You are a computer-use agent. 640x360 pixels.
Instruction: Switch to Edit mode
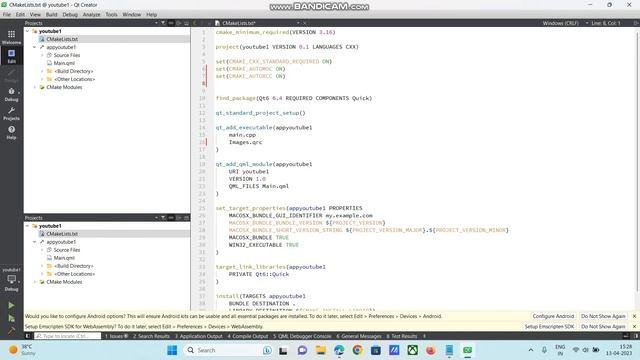[11, 56]
